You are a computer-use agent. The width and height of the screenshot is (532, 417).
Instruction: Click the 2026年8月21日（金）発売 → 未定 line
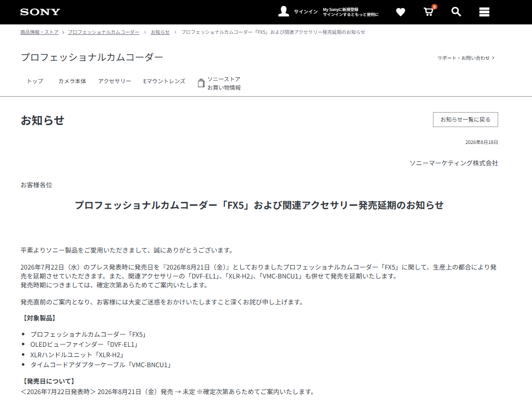168,392
